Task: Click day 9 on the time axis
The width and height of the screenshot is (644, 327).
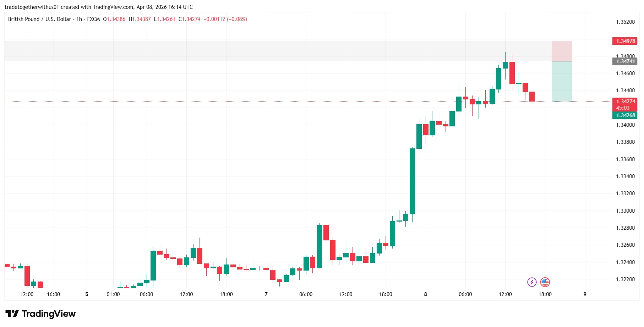Action: 585,294
